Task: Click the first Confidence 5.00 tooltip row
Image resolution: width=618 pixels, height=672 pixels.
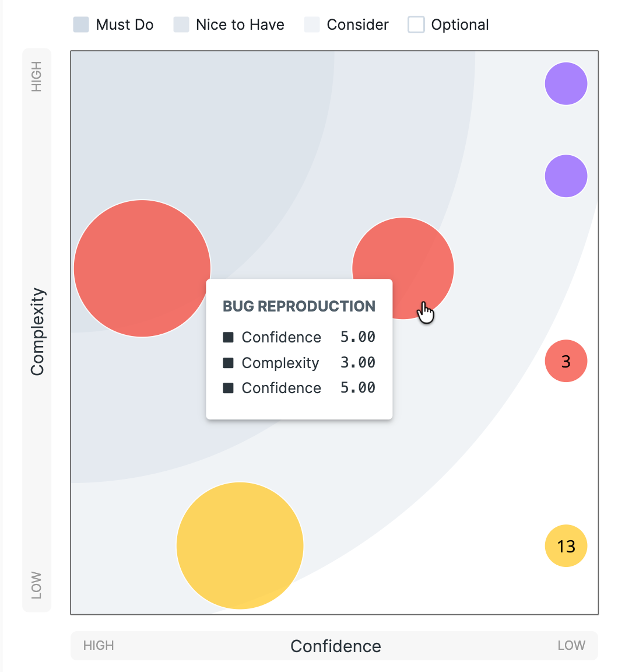Action: coord(299,337)
